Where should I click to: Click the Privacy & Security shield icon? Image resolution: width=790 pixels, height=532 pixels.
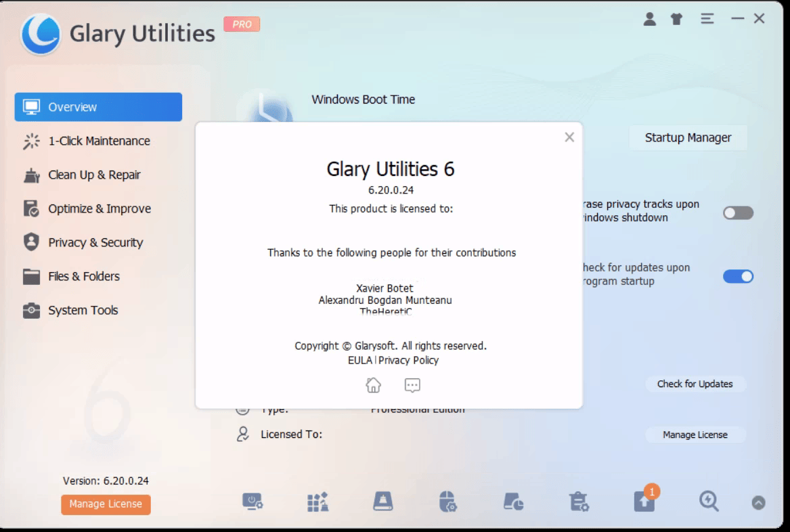(x=31, y=242)
